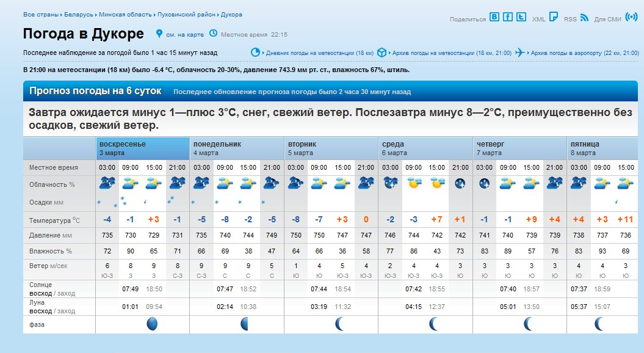Click the cube icon for station archive
The height and width of the screenshot is (353, 644).
(x=382, y=53)
